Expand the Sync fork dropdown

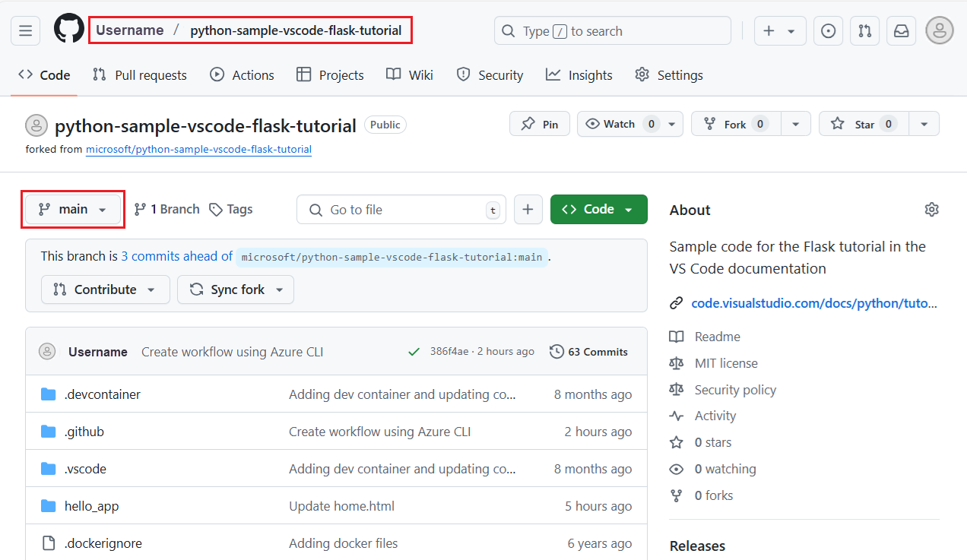[235, 289]
